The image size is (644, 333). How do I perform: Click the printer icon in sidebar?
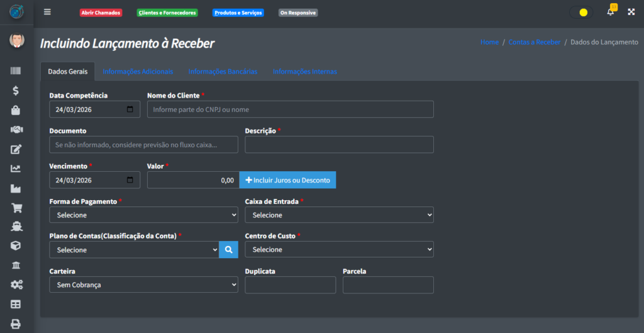(x=16, y=324)
